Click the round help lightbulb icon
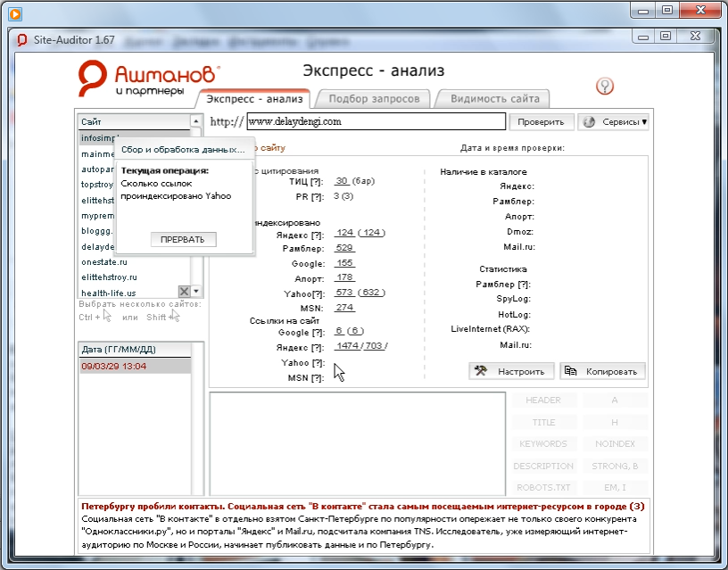This screenshot has width=728, height=570. point(605,86)
